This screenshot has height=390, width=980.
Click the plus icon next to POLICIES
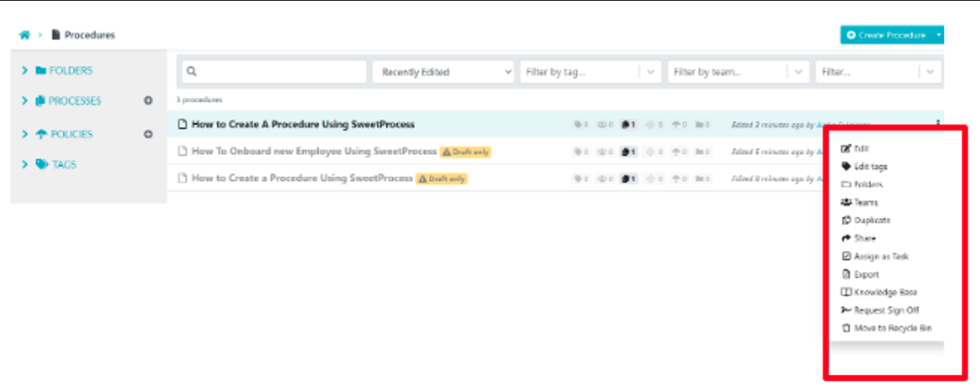pos(148,134)
